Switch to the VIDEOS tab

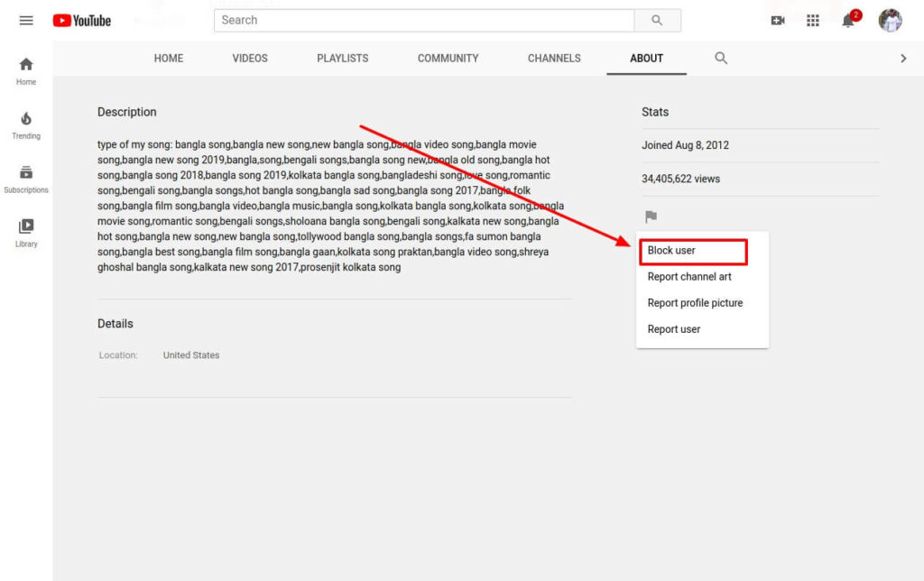point(249,58)
